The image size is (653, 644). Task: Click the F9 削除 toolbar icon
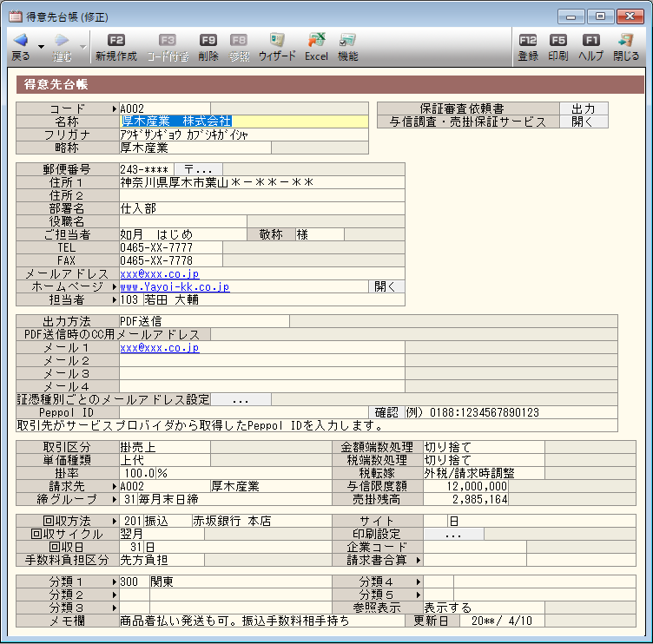(208, 40)
